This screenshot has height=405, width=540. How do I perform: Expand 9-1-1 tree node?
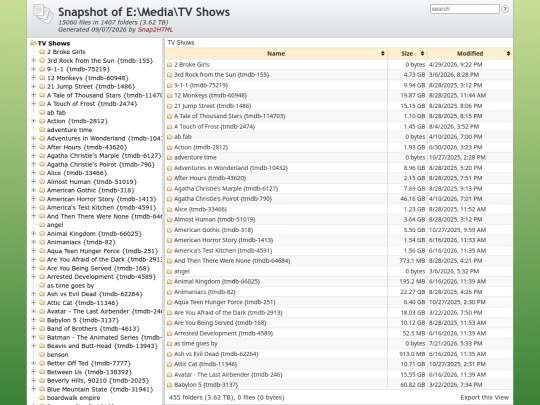point(34,69)
